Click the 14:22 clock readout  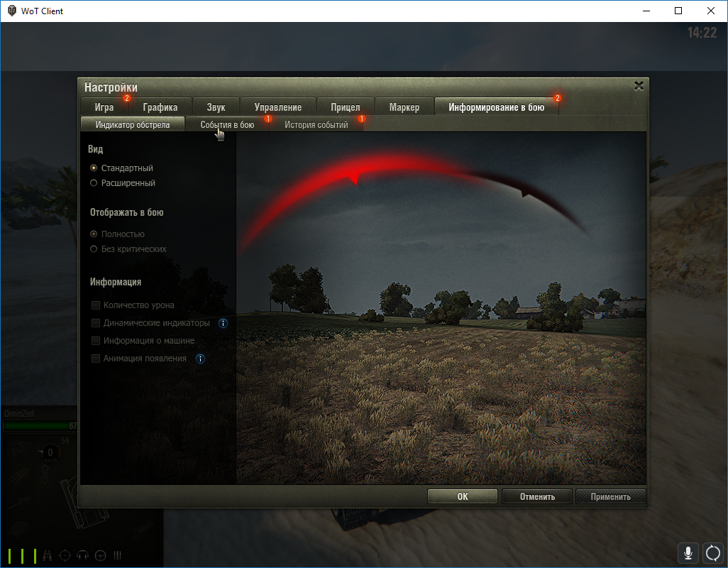pyautogui.click(x=702, y=33)
